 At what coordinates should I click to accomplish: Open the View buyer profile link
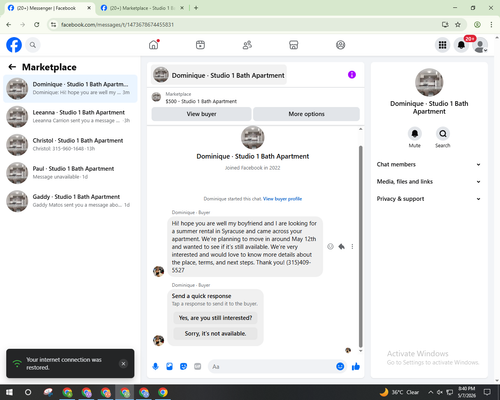282,199
